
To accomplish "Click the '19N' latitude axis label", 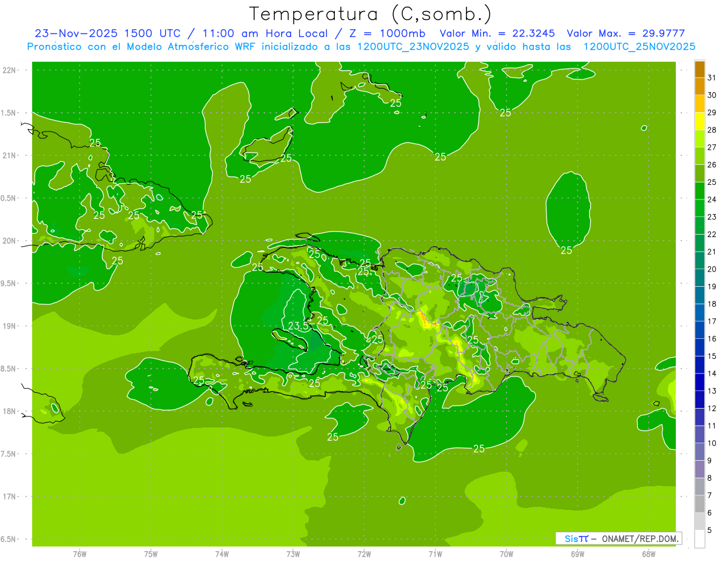I will click(9, 326).
